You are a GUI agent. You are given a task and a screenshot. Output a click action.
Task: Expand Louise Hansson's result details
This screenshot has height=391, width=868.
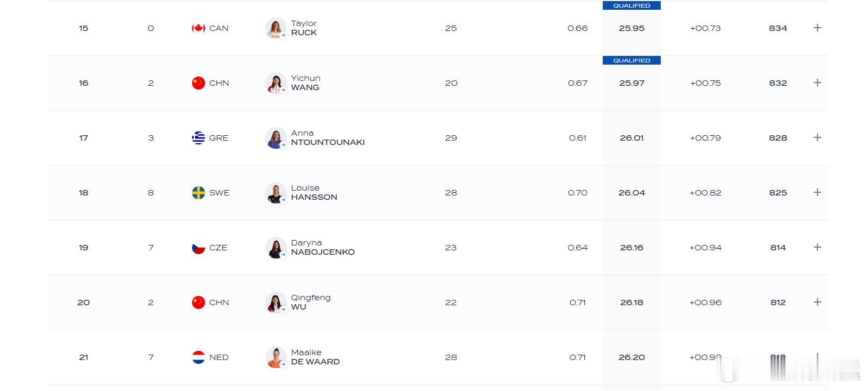(x=818, y=192)
